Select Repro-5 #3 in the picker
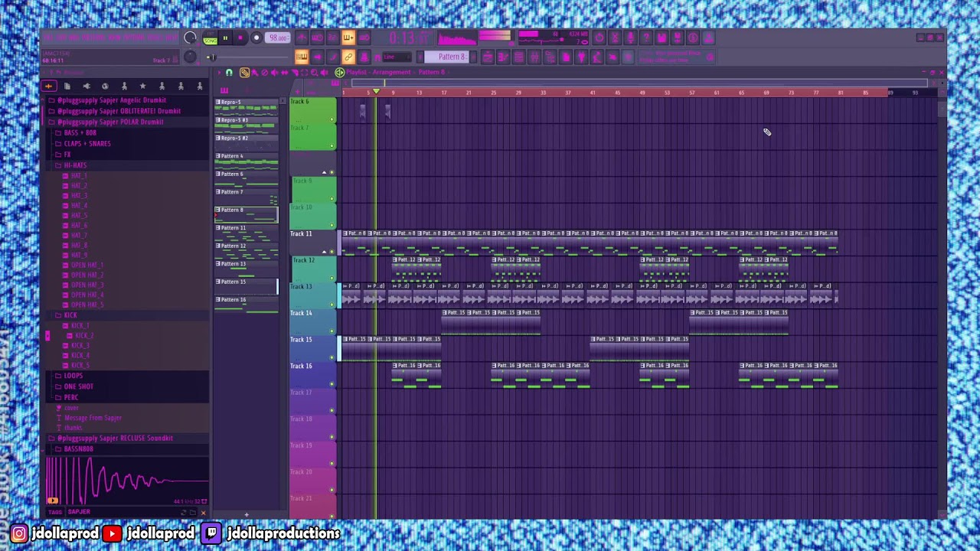Image resolution: width=980 pixels, height=551 pixels. coord(247,125)
